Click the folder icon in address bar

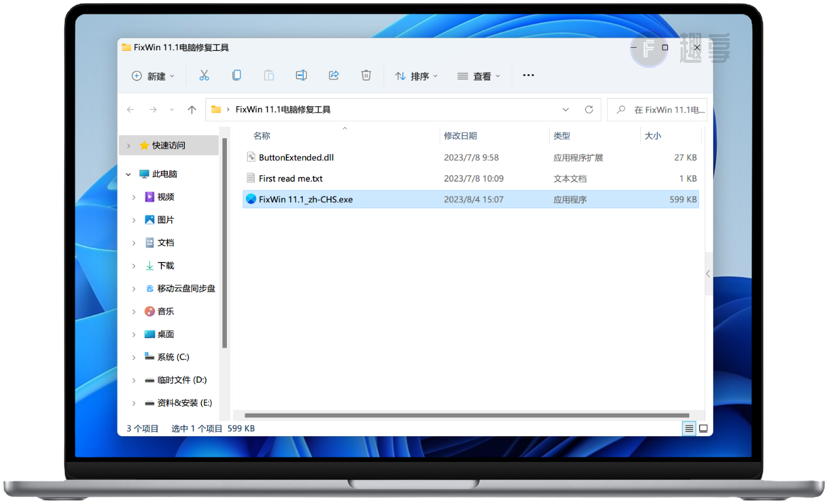tap(216, 109)
